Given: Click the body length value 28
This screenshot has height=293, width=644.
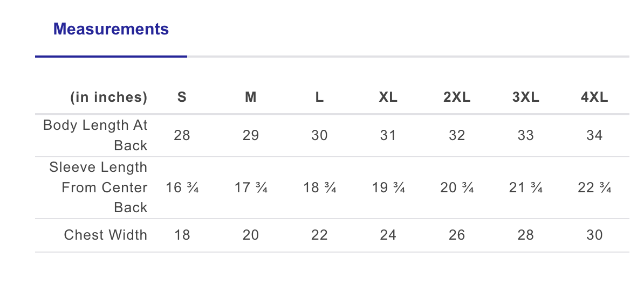Looking at the screenshot, I should [x=182, y=135].
